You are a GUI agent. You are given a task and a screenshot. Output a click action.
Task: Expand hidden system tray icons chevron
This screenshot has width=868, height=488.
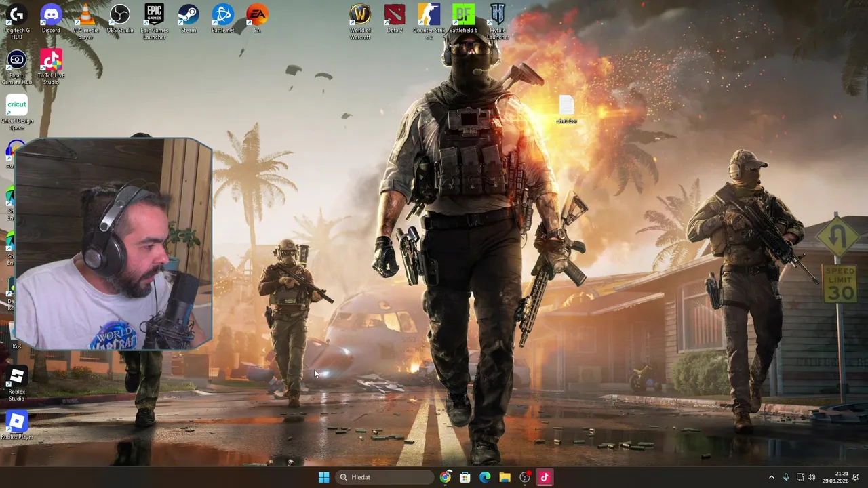771,477
